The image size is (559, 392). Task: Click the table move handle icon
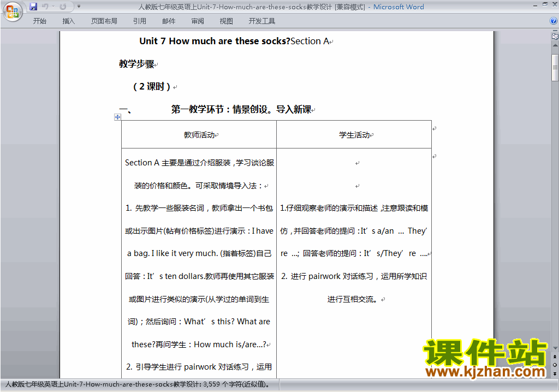click(x=117, y=117)
